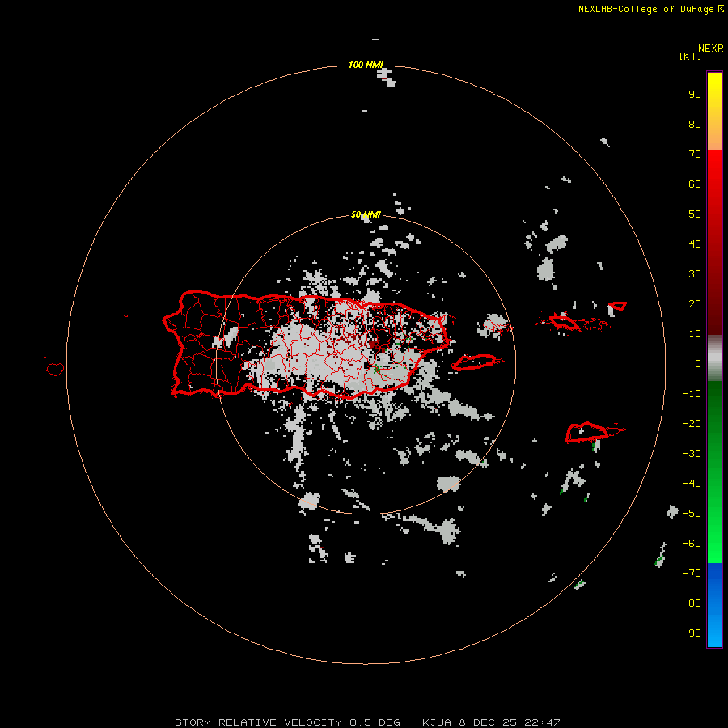Viewport: 728px width, 728px height.
Task: Click the 60 value on velocity scale
Action: [x=695, y=184]
